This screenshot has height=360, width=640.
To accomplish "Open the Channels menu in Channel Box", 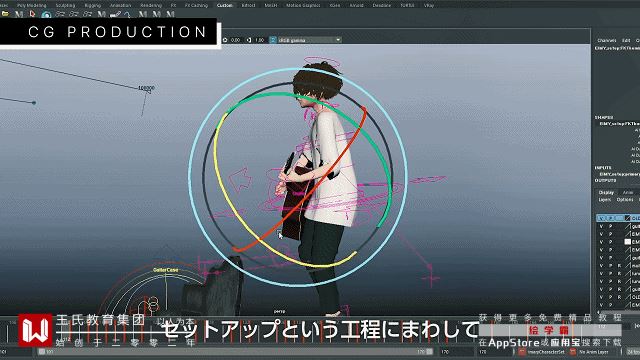I will pos(607,40).
